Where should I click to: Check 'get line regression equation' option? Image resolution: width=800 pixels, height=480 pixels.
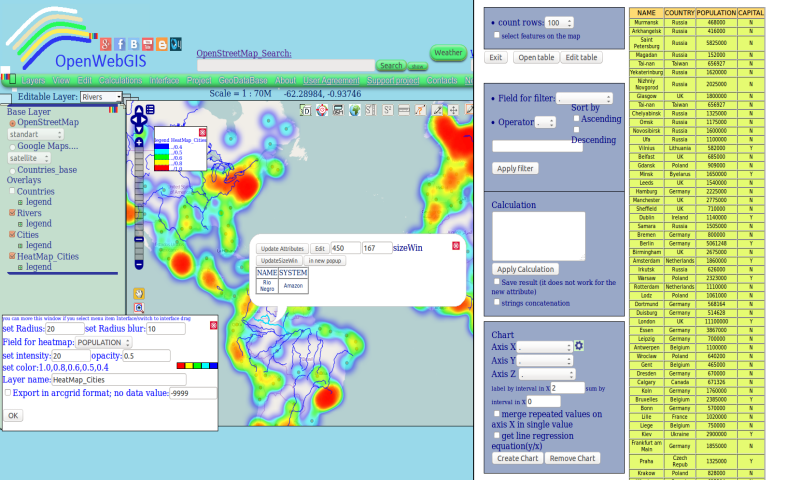coord(496,435)
